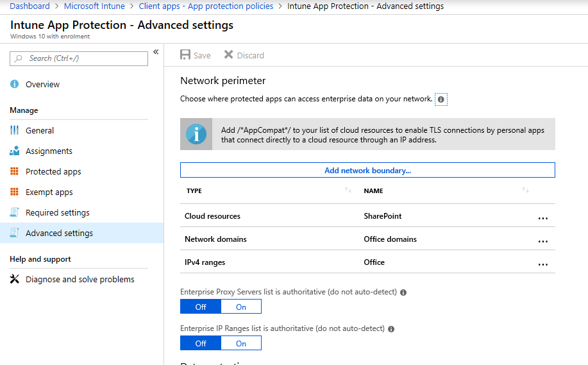This screenshot has height=365, width=588.
Task: Collapse the sidebar with double chevron icon
Action: (x=156, y=52)
